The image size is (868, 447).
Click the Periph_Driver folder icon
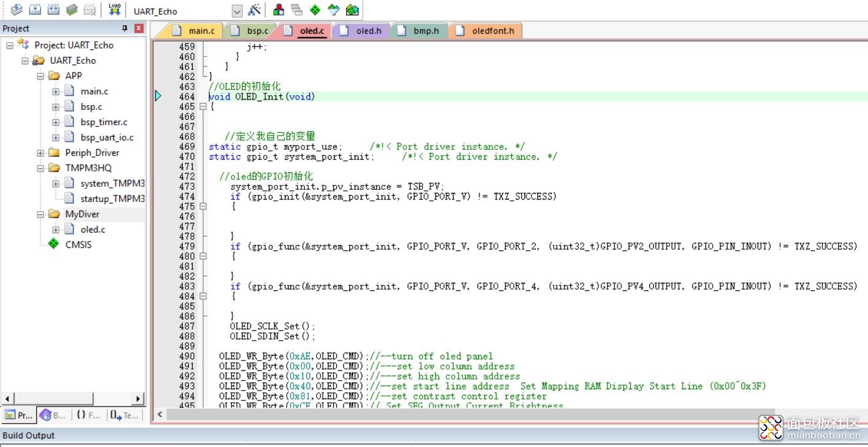click(x=54, y=152)
